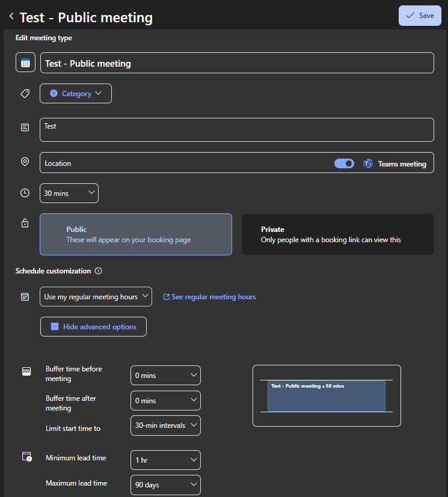This screenshot has width=448, height=497.
Task: Open Buffer time after meeting dropdown
Action: point(165,401)
